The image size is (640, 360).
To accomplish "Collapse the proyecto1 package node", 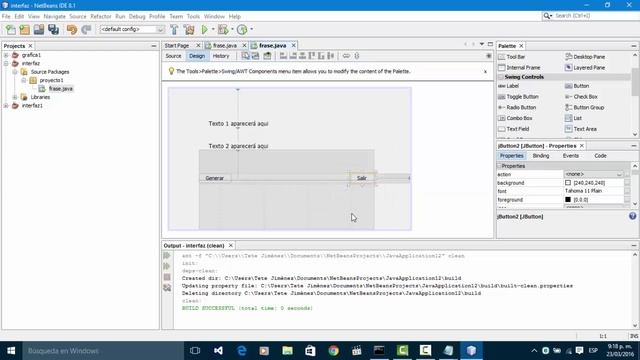I will [24, 80].
